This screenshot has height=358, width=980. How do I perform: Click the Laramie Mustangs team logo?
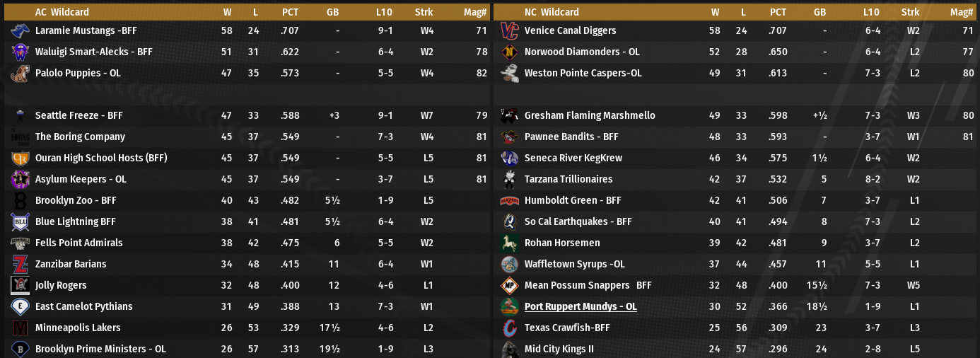(19, 31)
